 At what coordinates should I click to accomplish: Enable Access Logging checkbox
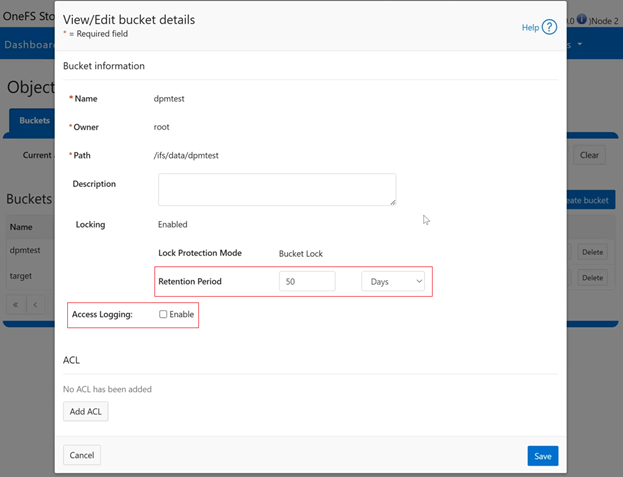click(163, 314)
